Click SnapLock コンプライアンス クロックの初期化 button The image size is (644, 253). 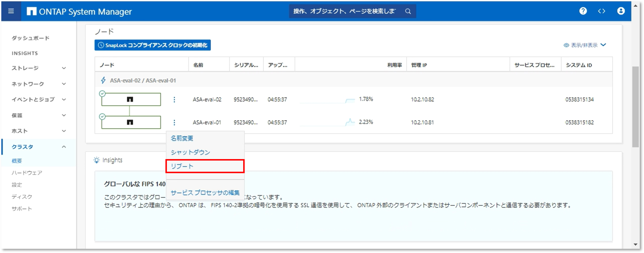coord(153,45)
